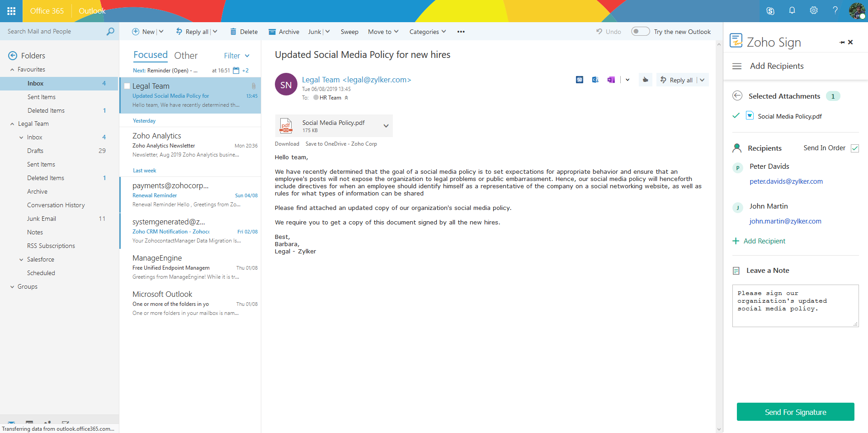This screenshot has width=868, height=433.
Task: Open the Dynamics CRM add-in icon in the message header
Action: tap(595, 80)
